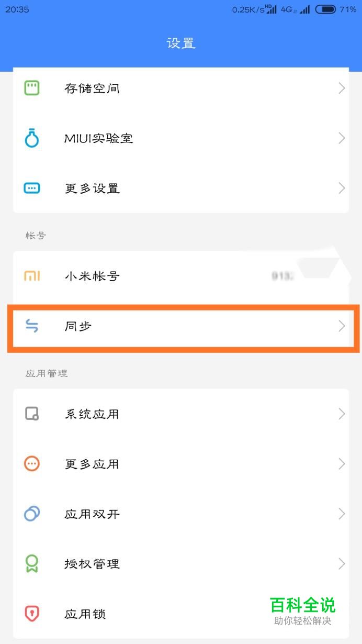Expand the 授权管理 row chevron
Image resolution: width=362 pixels, height=644 pixels.
(342, 564)
